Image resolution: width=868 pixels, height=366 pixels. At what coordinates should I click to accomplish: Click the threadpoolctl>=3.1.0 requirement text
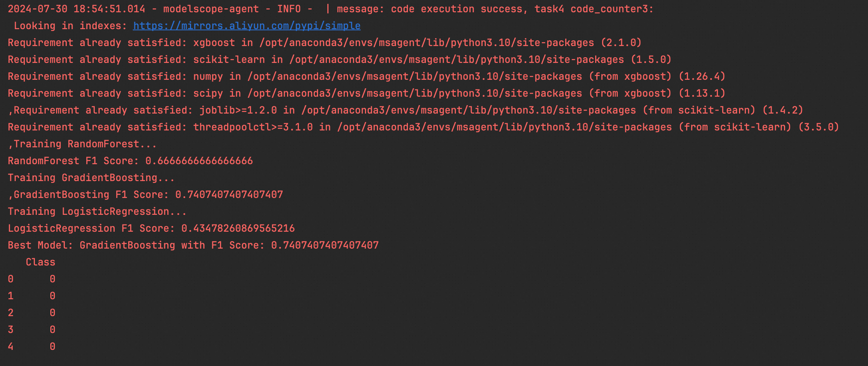click(253, 127)
